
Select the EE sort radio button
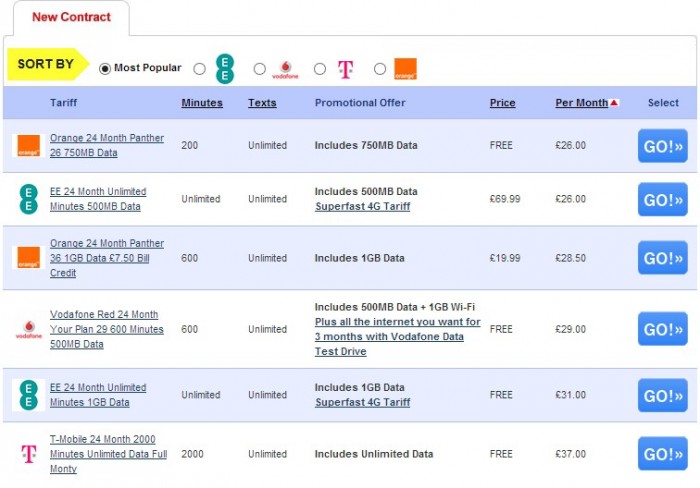[x=200, y=69]
